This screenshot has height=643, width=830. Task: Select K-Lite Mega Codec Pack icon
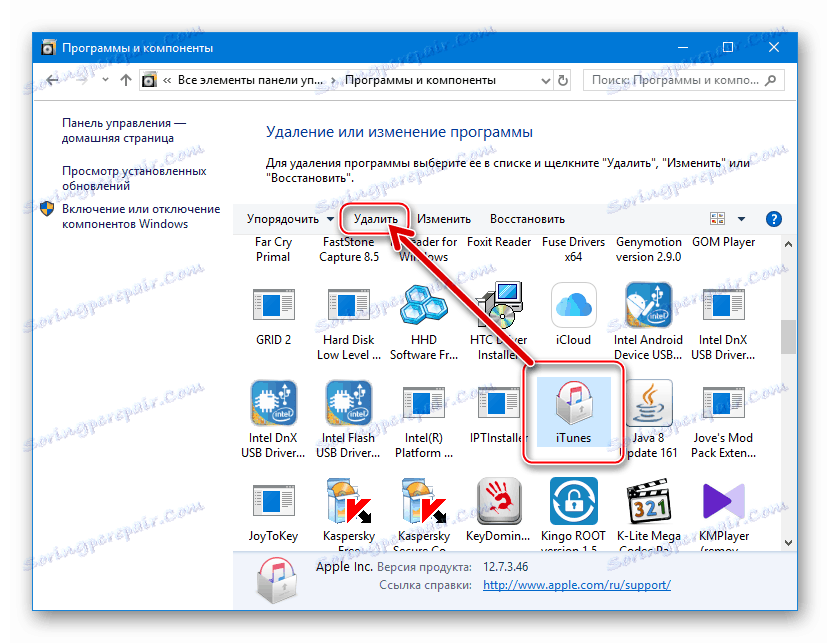click(x=648, y=501)
